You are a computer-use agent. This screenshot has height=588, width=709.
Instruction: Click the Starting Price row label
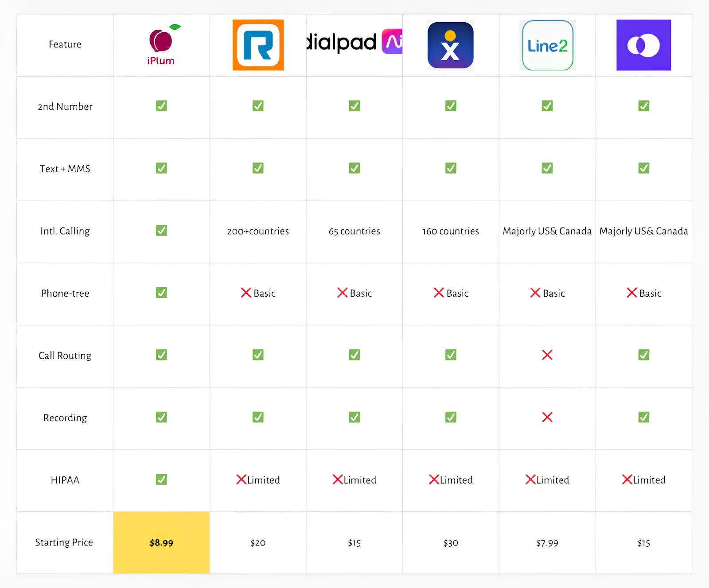pos(64,542)
